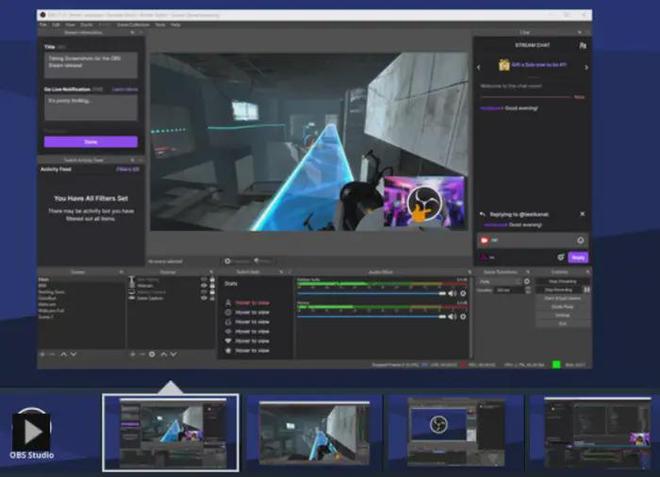Move selected scene down with arrow

click(x=76, y=354)
